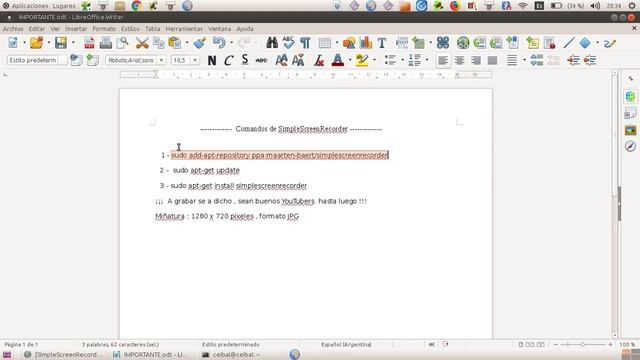Open the Tabla menu
The image size is (640, 360).
coord(152,29)
